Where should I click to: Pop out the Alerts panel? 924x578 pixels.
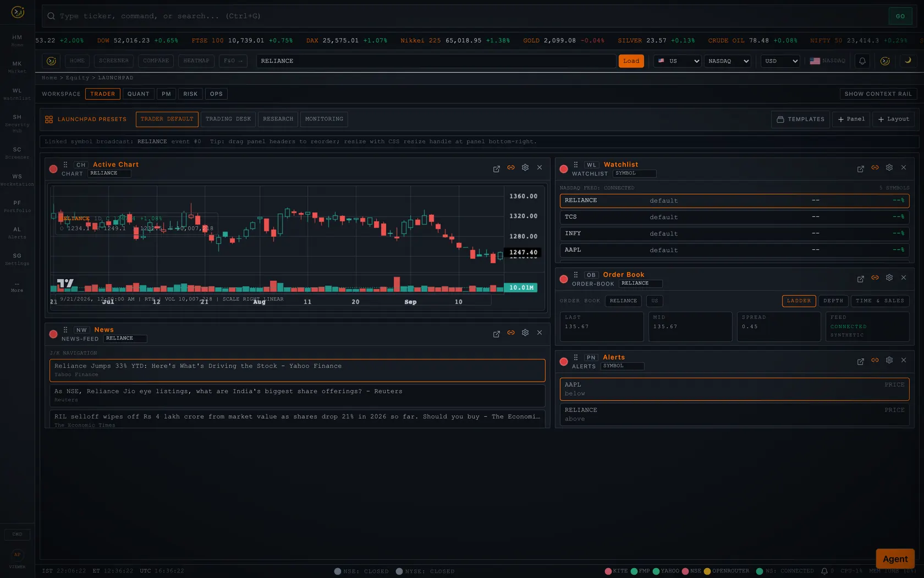[861, 361]
